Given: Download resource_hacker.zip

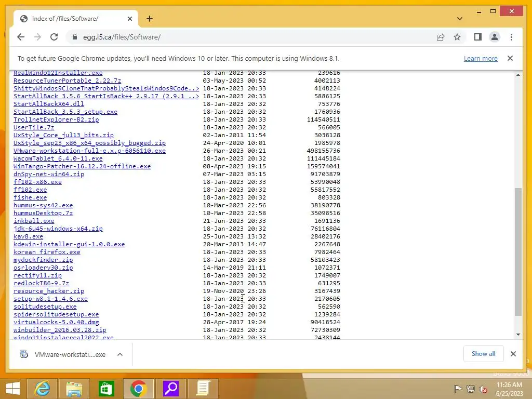Looking at the screenshot, I should tap(48, 291).
